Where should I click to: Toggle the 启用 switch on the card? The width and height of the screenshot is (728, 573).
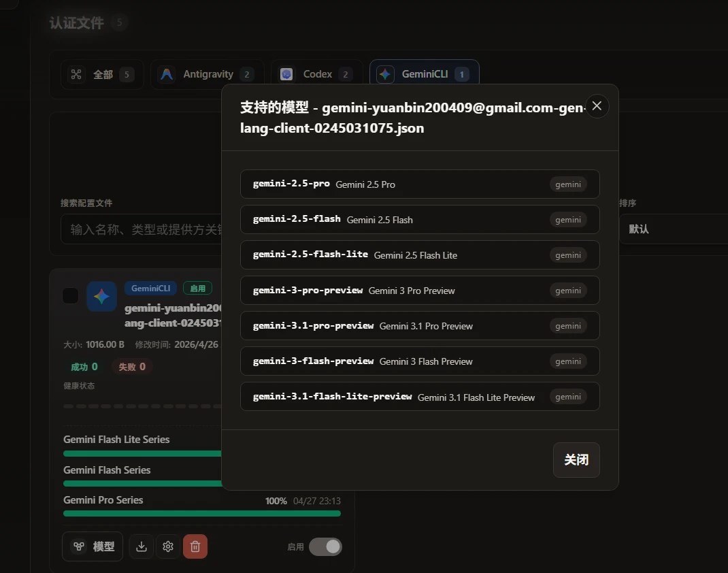click(x=325, y=547)
